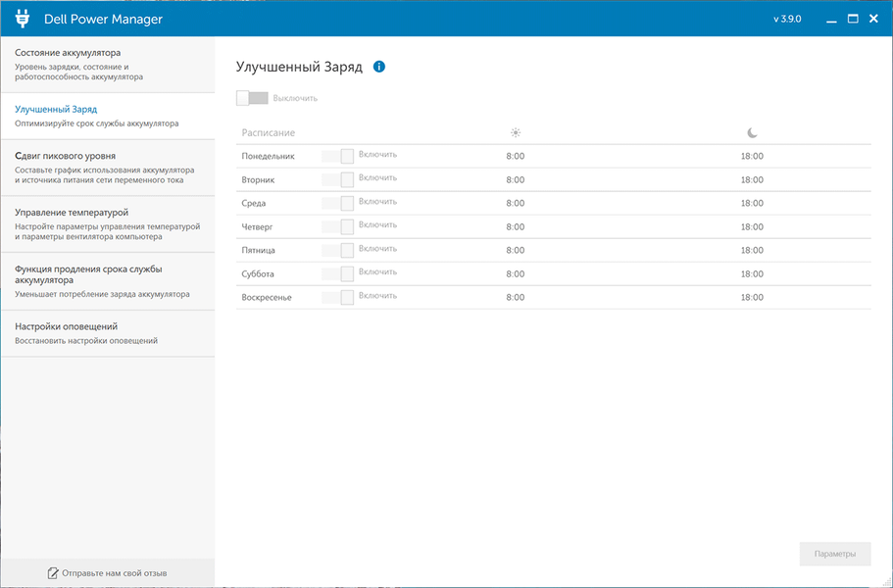Screen dimensions: 893x588
Task: Enable the Среда schedule toggle
Action: pyautogui.click(x=338, y=203)
